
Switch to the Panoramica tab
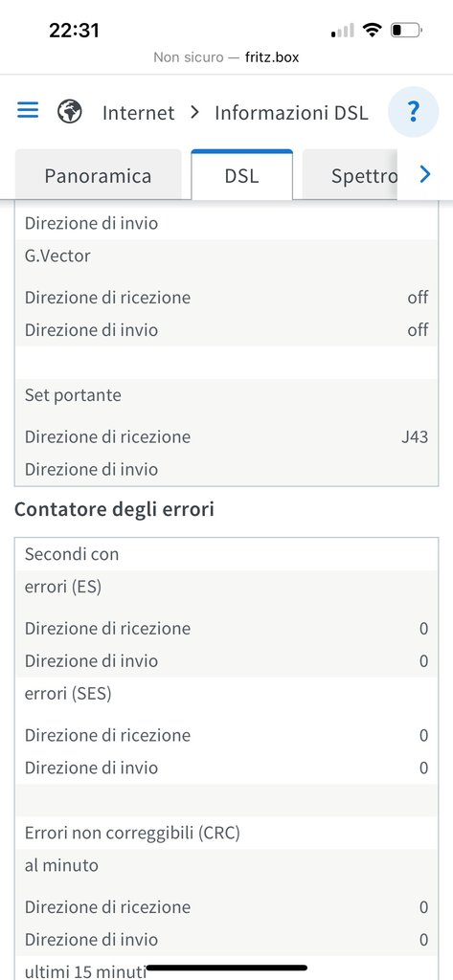click(99, 176)
